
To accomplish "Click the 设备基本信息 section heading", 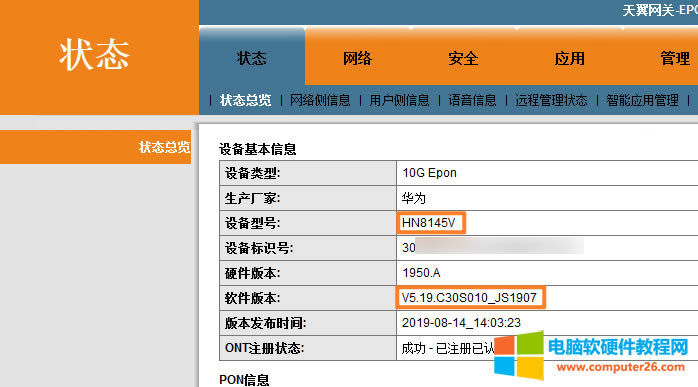I will coord(258,149).
